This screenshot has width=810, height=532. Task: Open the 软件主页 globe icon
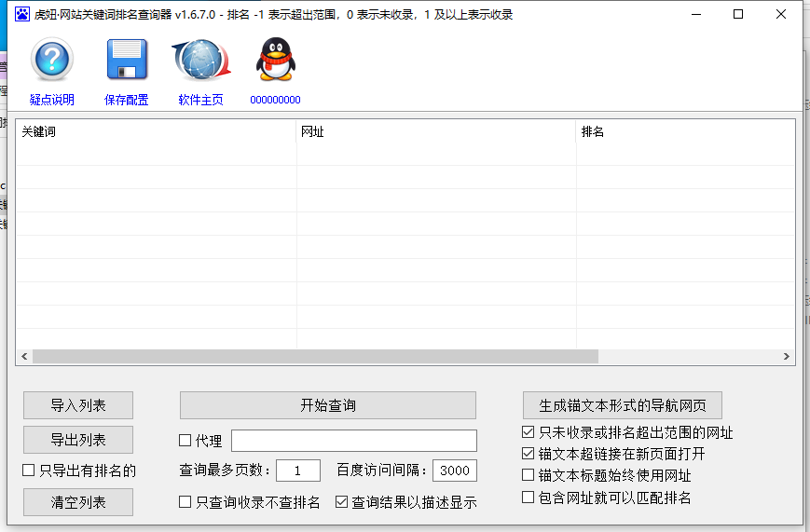pyautogui.click(x=201, y=60)
